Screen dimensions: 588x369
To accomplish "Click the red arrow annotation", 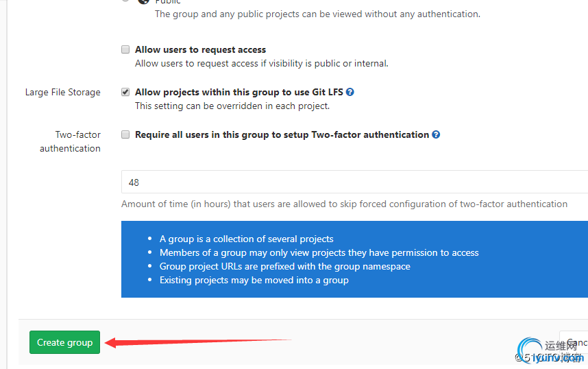I will pos(198,342).
